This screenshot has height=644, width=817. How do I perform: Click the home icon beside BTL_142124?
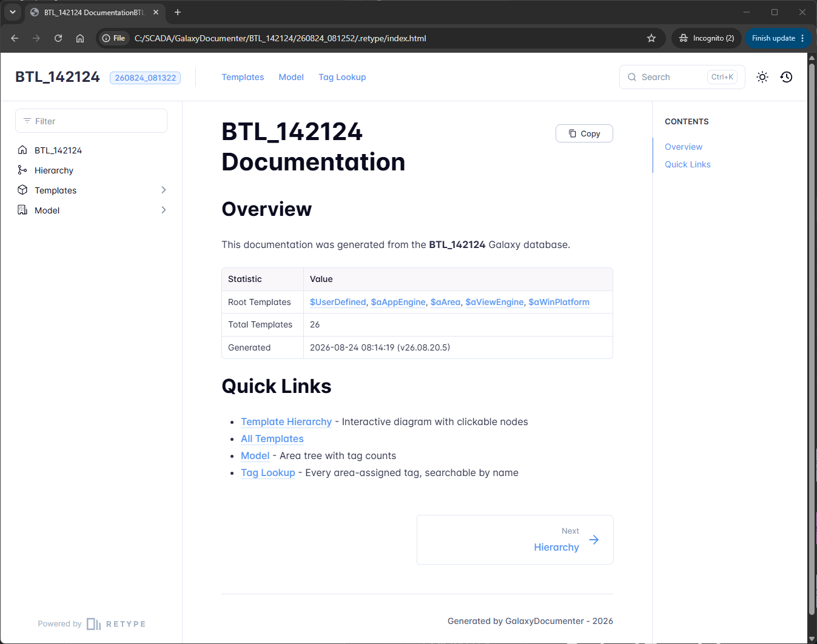coord(22,150)
